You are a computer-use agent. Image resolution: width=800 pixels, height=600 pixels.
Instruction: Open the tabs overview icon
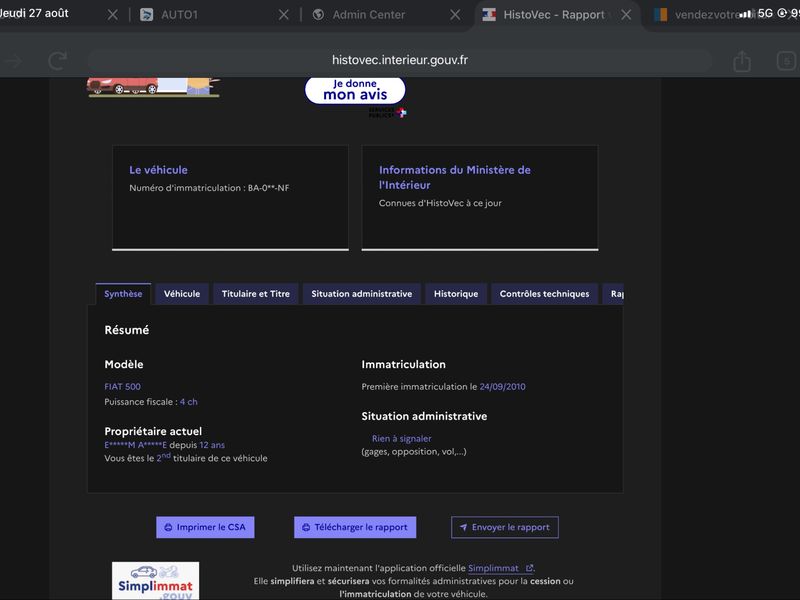click(x=786, y=61)
